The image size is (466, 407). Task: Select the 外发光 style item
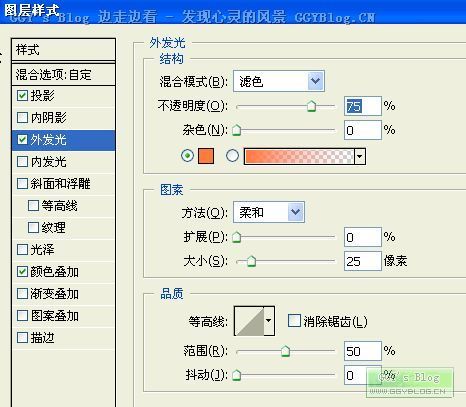point(63,140)
